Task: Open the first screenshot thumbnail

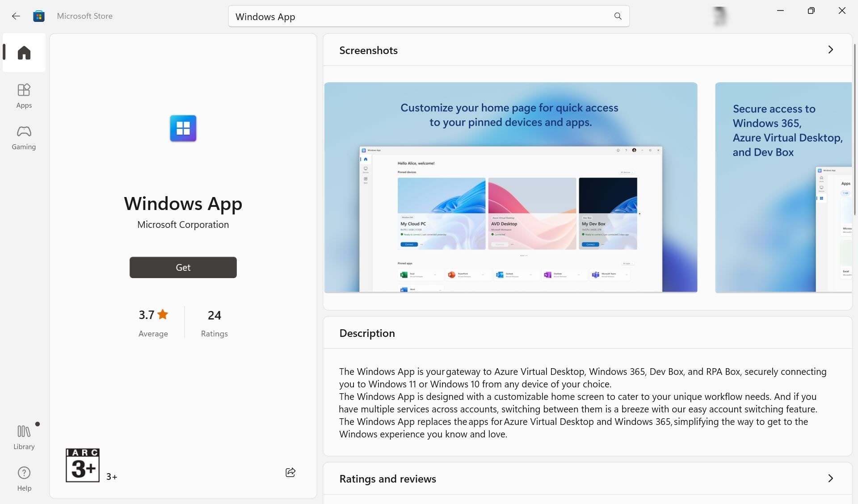Action: [x=510, y=187]
